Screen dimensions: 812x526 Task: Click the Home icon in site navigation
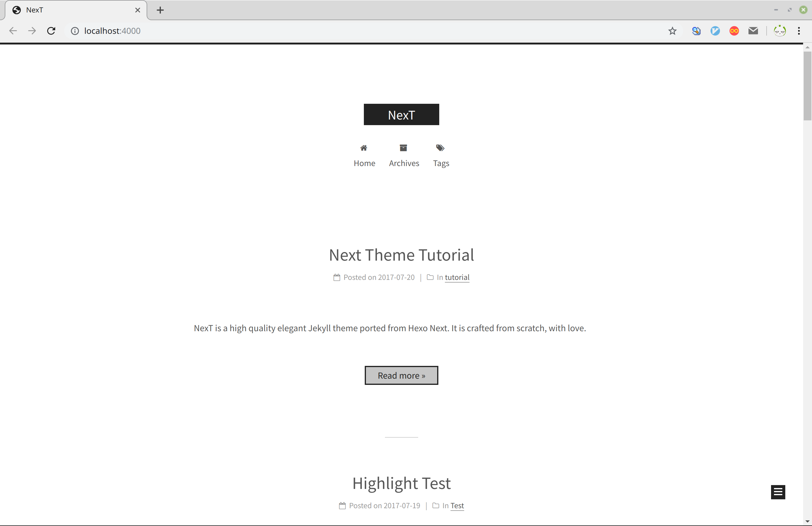(364, 148)
